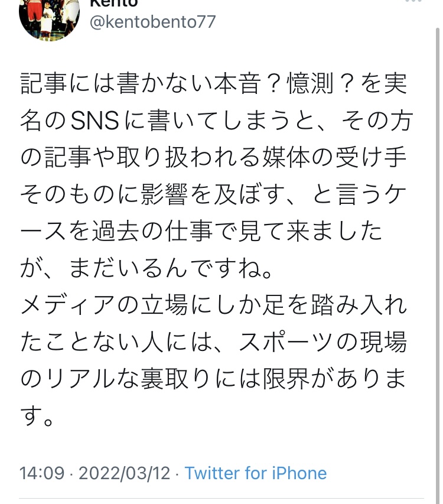Click the @kentobento77 handle

153,22
